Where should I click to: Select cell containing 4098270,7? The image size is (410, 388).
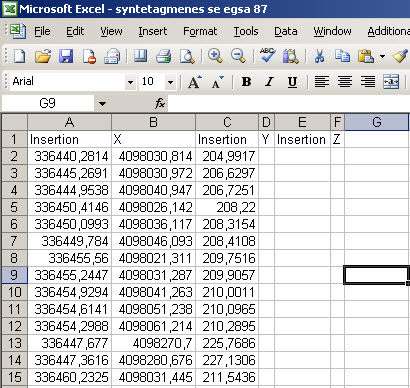pyautogui.click(x=153, y=343)
